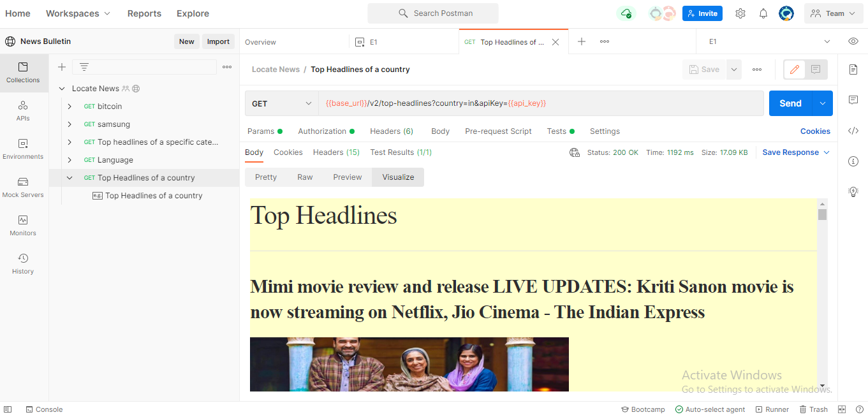Image resolution: width=868 pixels, height=417 pixels.
Task: Open the Console in status bar
Action: [44, 409]
